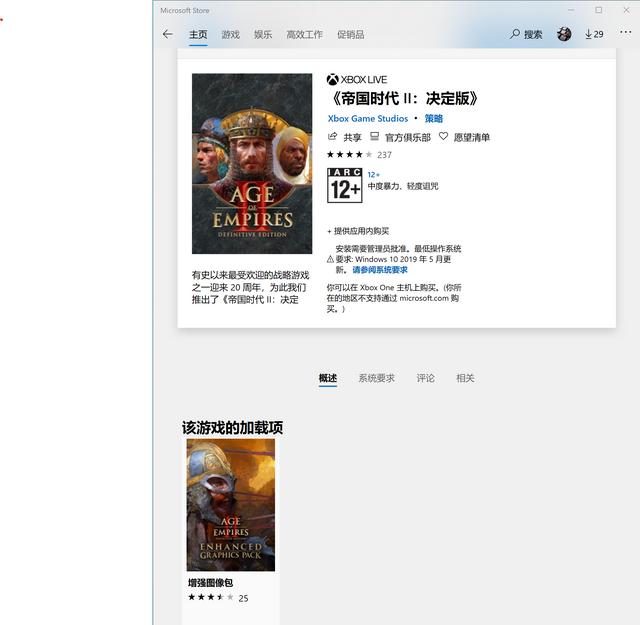Open the Xbox Game Studios publisher link
This screenshot has width=640, height=625.
(368, 118)
